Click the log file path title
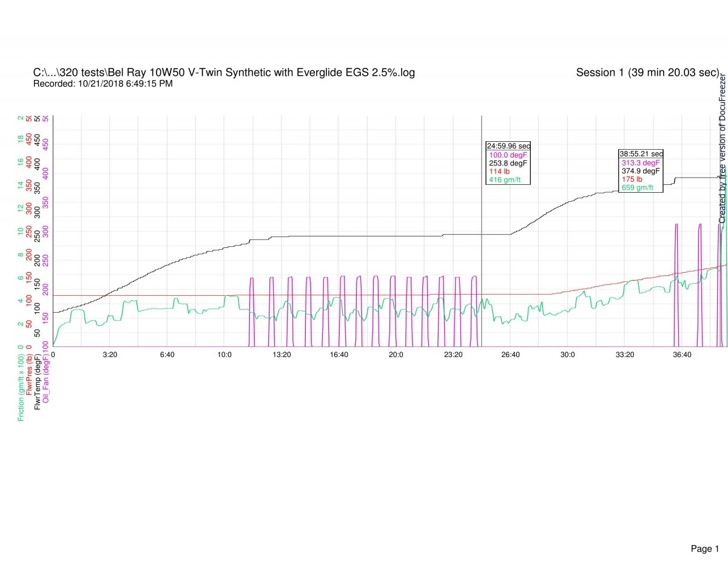Screen dimensions: 728x562 click(x=224, y=73)
